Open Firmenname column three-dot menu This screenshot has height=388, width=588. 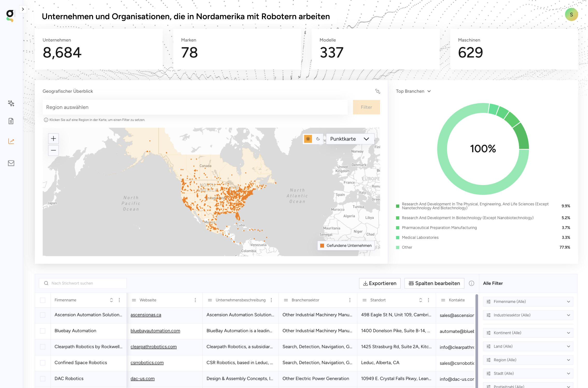tap(119, 300)
